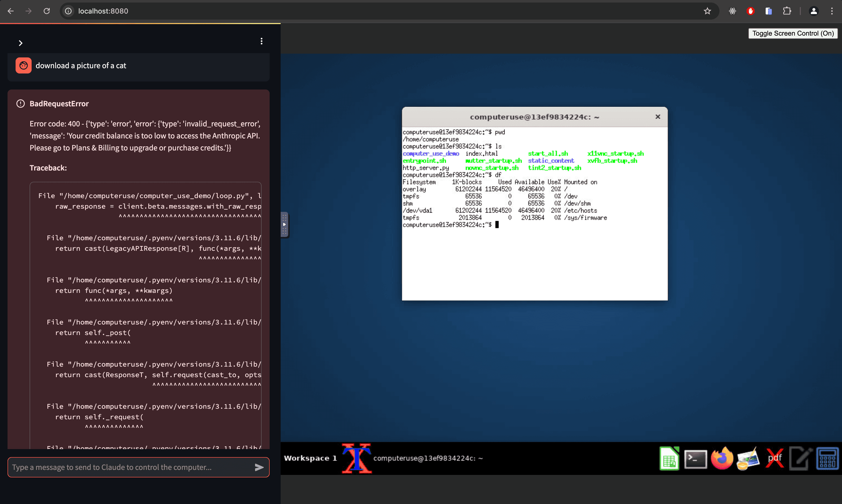842x504 pixels.
Task: Open the chat panel kebab menu
Action: point(261,41)
